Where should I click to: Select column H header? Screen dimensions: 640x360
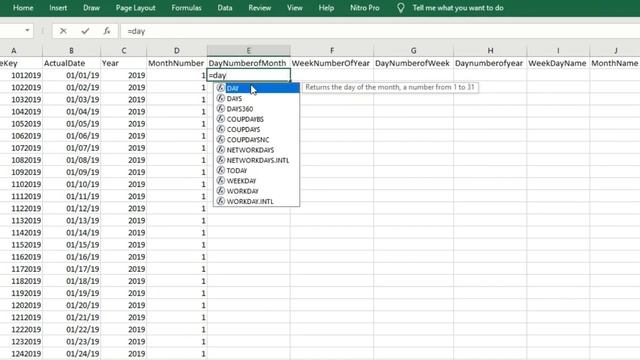click(490, 51)
